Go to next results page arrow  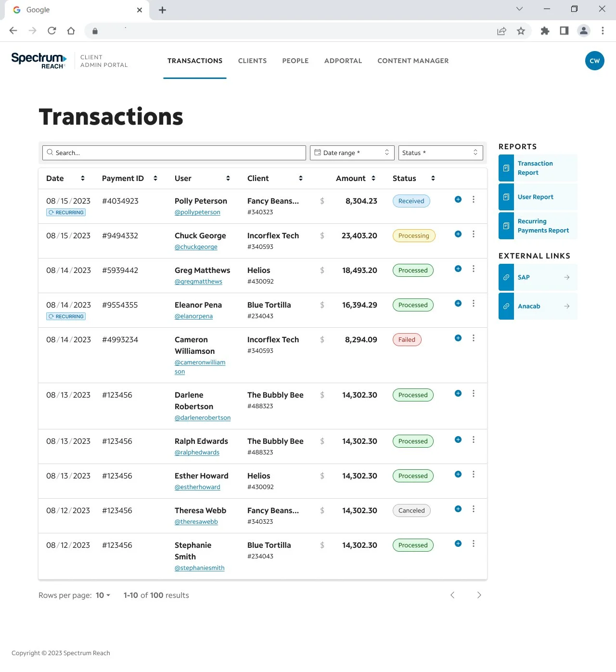[479, 595]
